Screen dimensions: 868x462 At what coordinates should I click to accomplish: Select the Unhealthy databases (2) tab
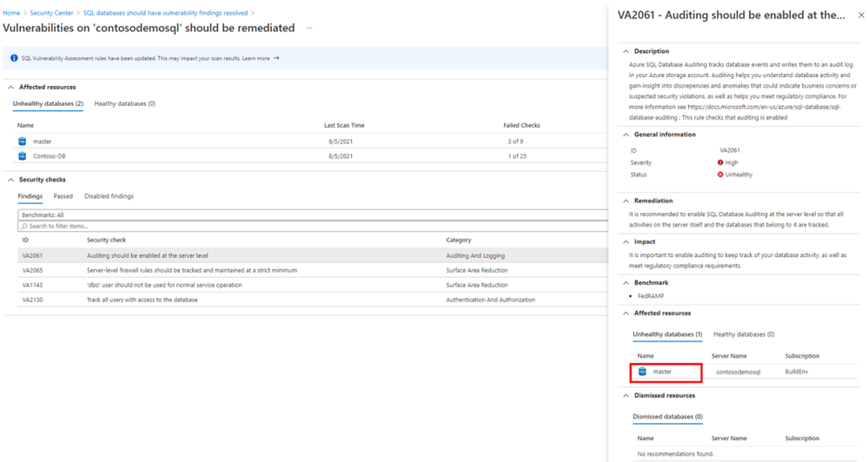click(x=48, y=104)
